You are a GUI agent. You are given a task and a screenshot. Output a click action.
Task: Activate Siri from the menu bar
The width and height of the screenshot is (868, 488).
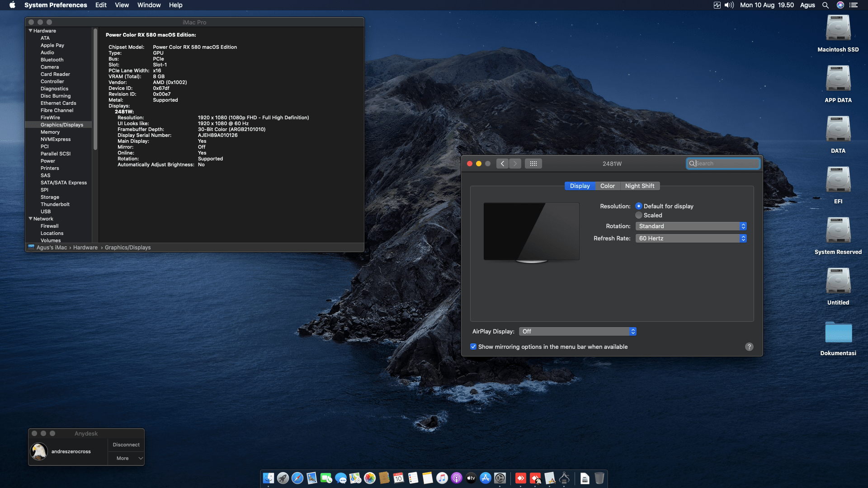coord(840,5)
